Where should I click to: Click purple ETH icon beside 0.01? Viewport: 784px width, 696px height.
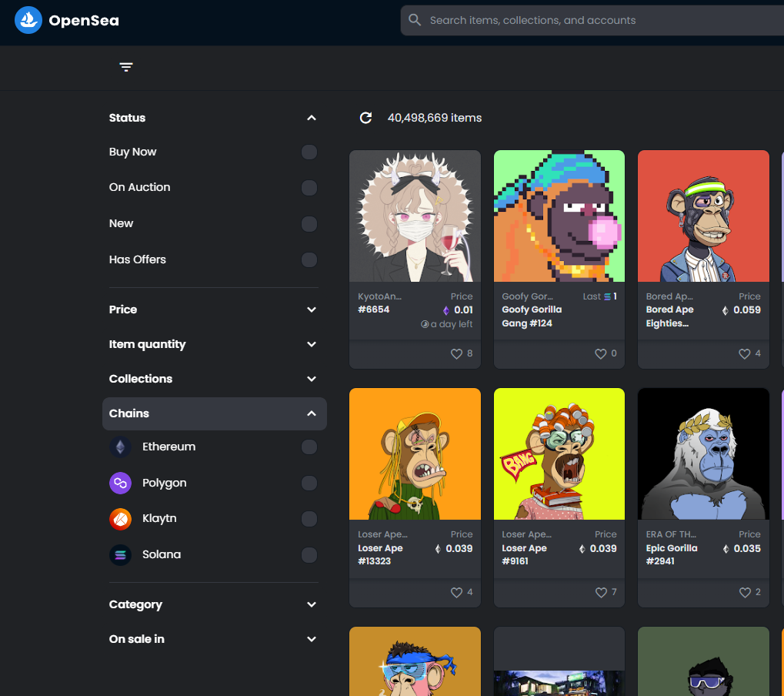click(x=446, y=310)
